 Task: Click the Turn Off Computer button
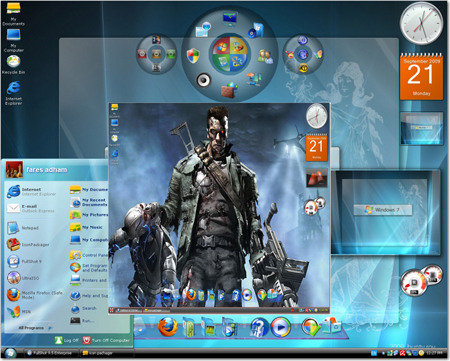point(106,340)
